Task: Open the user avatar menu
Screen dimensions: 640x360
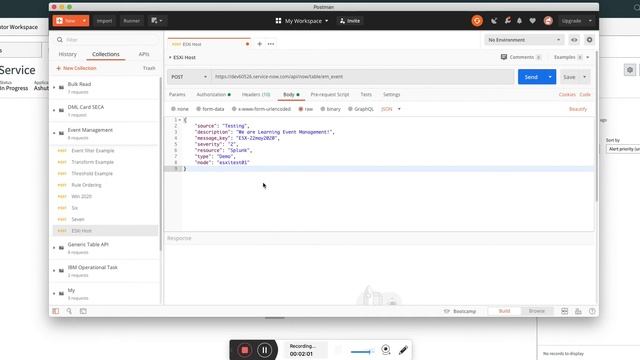Action: 548,20
